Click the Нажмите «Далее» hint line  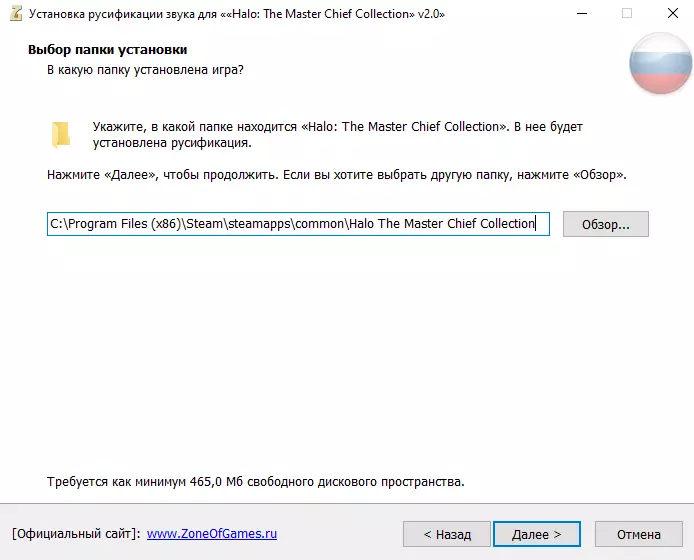[x=336, y=175]
